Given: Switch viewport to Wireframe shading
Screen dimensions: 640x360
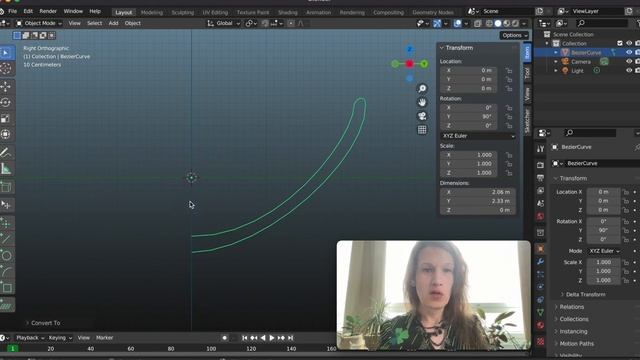Looking at the screenshot, I should [489, 24].
